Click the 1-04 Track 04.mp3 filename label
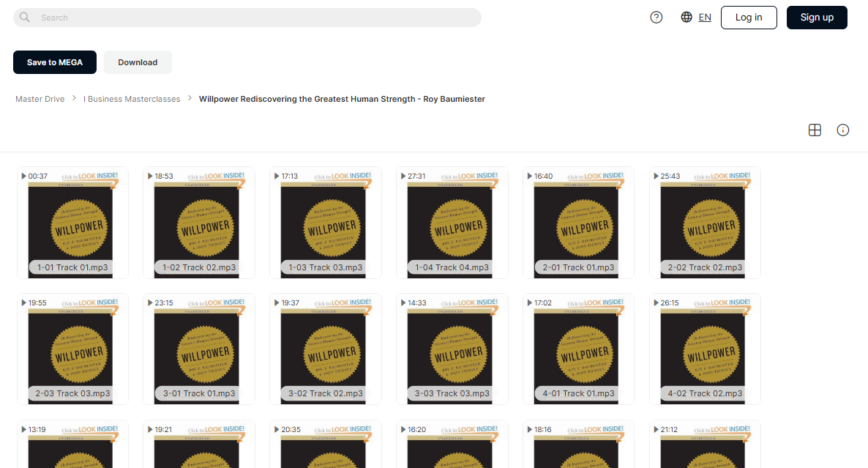 coord(452,267)
